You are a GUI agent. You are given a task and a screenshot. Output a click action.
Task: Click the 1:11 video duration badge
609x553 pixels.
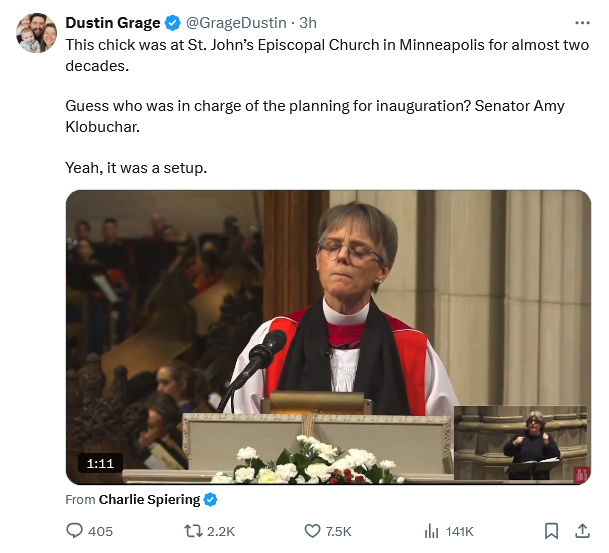pos(99,463)
